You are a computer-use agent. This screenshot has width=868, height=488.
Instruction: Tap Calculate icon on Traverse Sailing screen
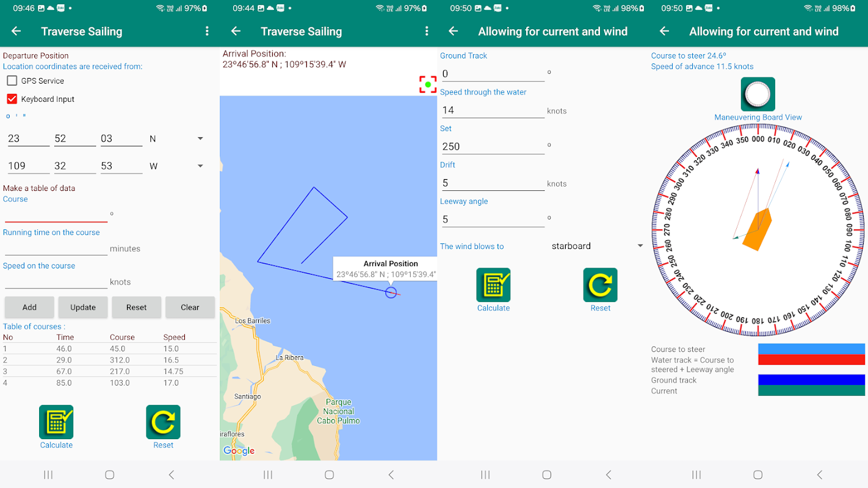[x=56, y=422]
